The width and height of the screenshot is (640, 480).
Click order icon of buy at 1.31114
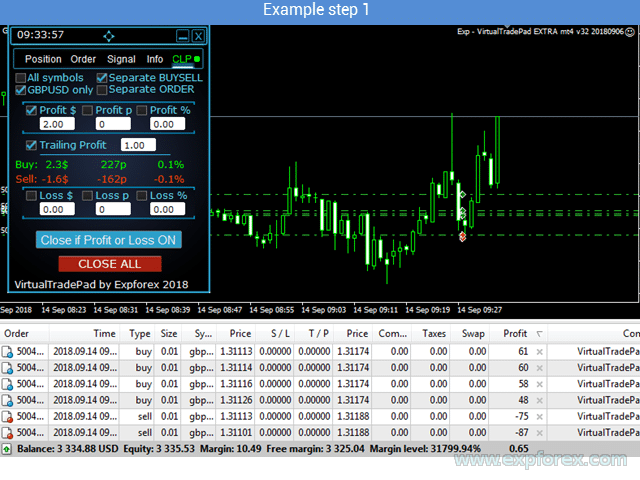pos(7,368)
